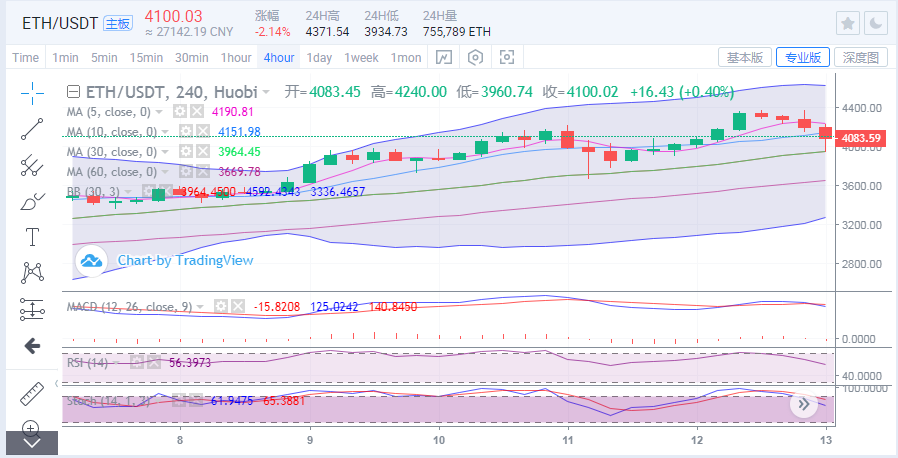Choose the pitchfork drawing tool
898x458 pixels.
[x=32, y=163]
